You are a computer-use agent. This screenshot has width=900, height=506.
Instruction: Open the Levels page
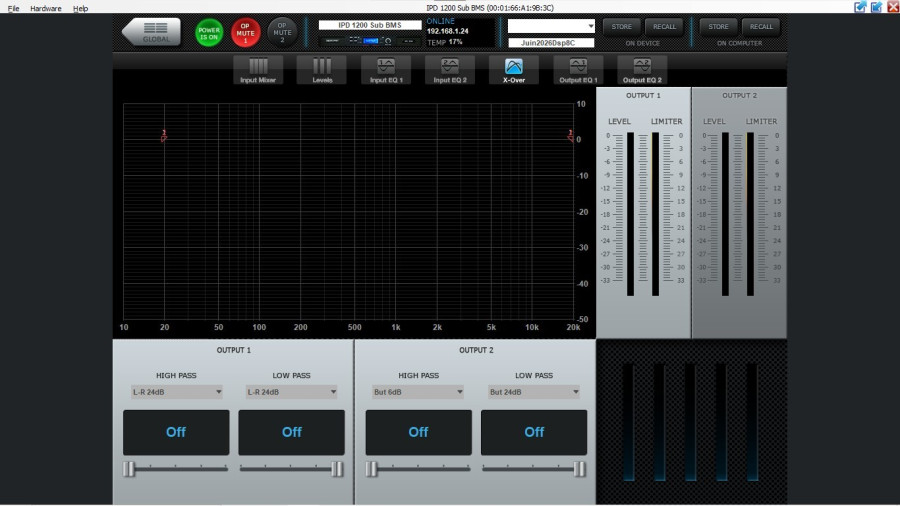click(x=322, y=71)
